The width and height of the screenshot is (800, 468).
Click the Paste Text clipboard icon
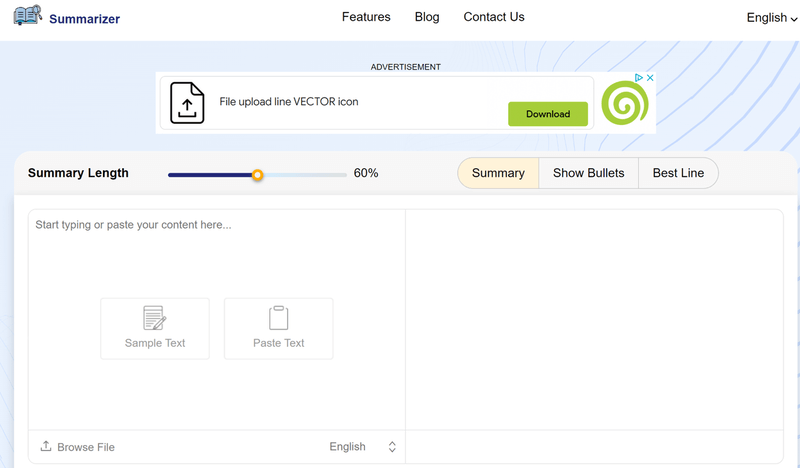pyautogui.click(x=279, y=317)
